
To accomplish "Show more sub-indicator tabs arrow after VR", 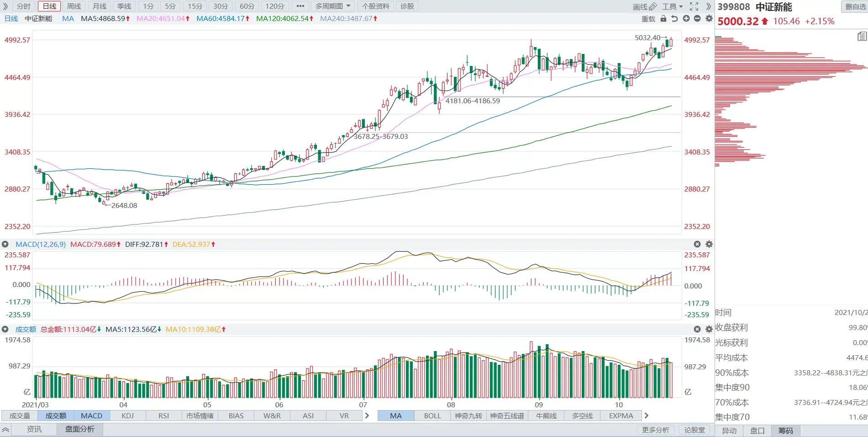I will (x=367, y=416).
